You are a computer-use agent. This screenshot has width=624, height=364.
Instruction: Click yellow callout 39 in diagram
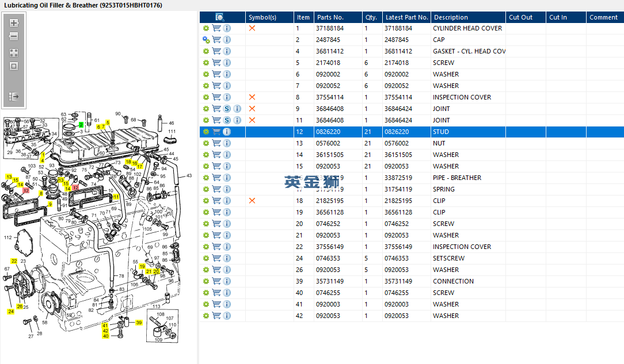139,323
